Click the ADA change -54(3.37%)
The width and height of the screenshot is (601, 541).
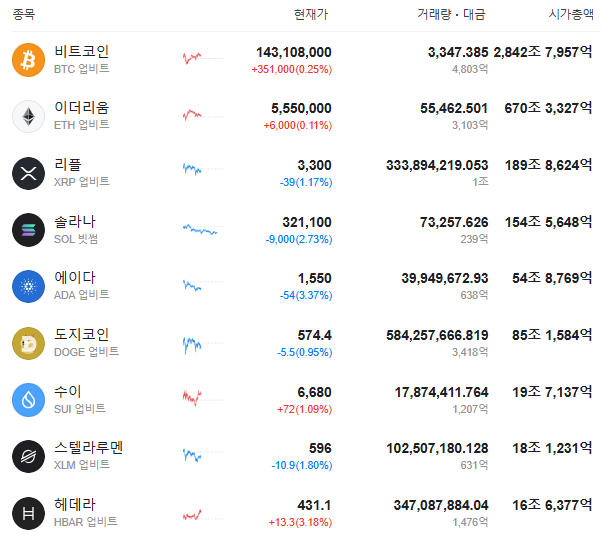[x=306, y=295]
